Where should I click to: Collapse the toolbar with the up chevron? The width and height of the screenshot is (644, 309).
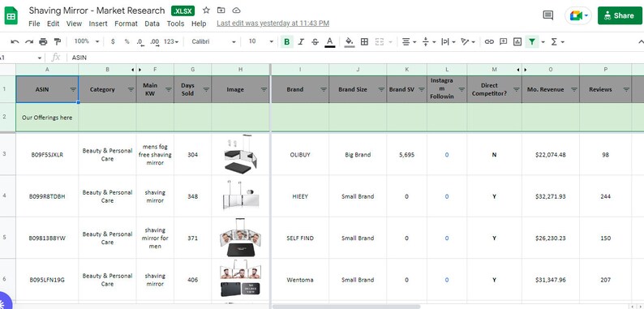click(x=640, y=41)
